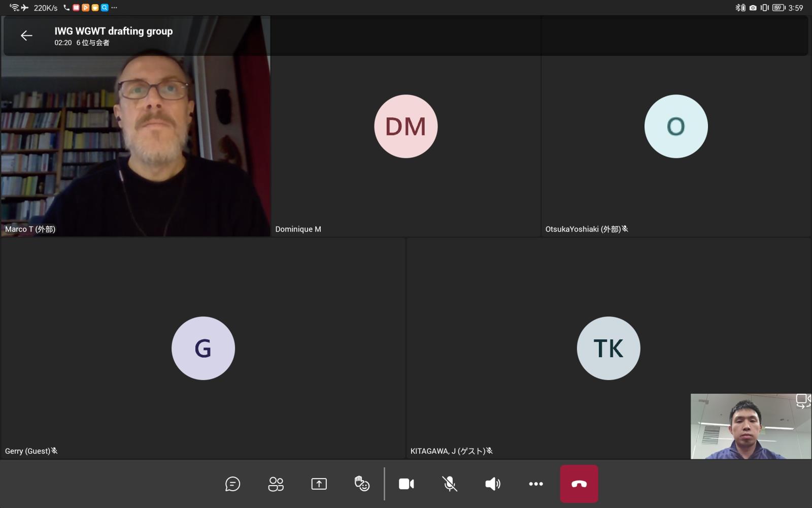
Task: Switch camera on self-view
Action: pyautogui.click(x=802, y=401)
